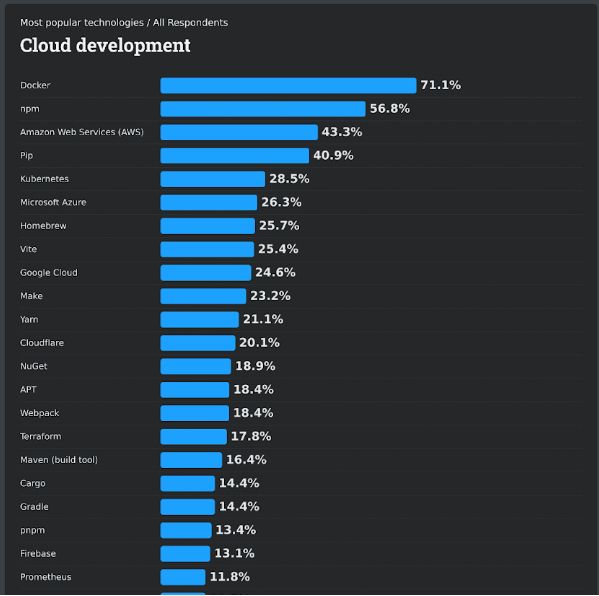Click the Kubernetes bar

point(212,179)
